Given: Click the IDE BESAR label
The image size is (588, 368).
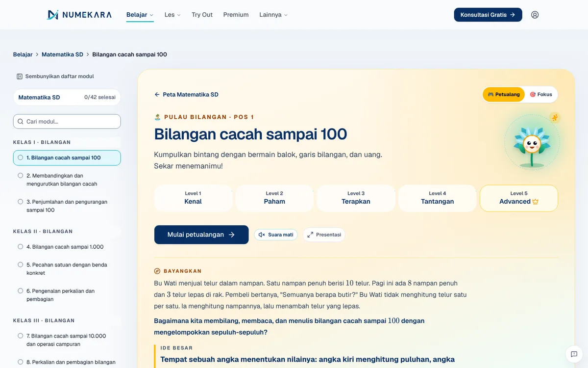Looking at the screenshot, I should click(176, 348).
